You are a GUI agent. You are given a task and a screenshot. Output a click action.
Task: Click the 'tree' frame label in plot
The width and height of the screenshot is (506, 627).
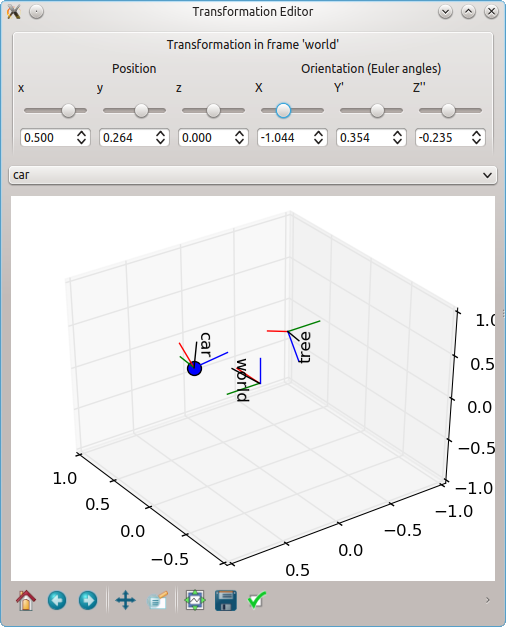305,347
